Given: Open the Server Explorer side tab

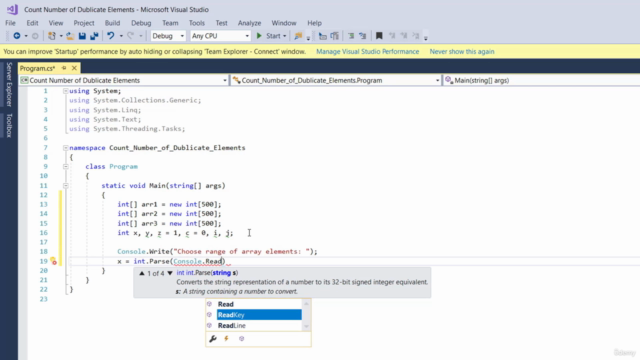Looking at the screenshot, I should coord(9,84).
